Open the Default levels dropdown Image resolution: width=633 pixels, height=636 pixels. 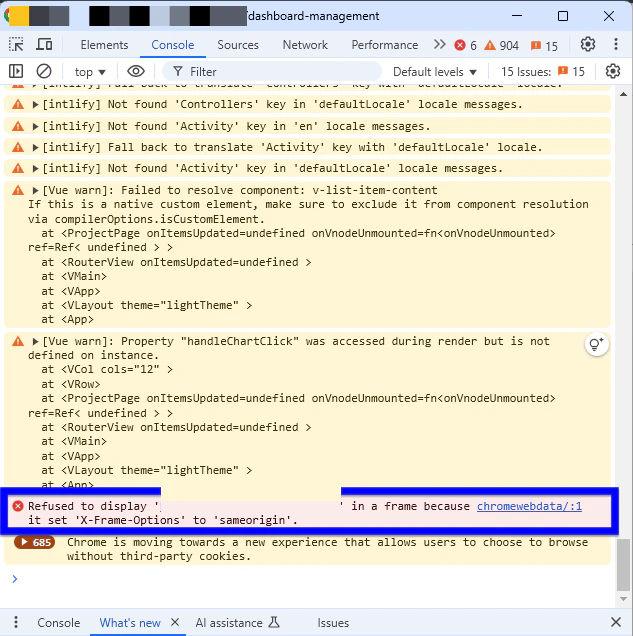coord(434,72)
